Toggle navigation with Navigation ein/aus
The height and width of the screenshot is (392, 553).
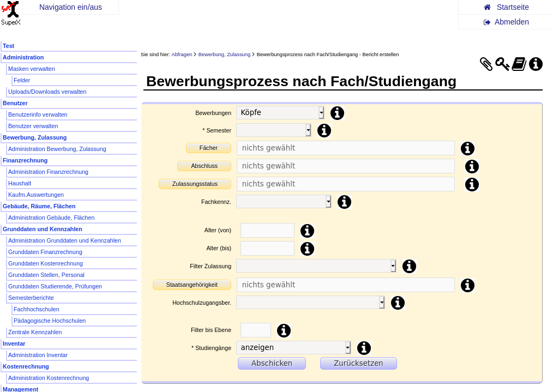(x=70, y=7)
